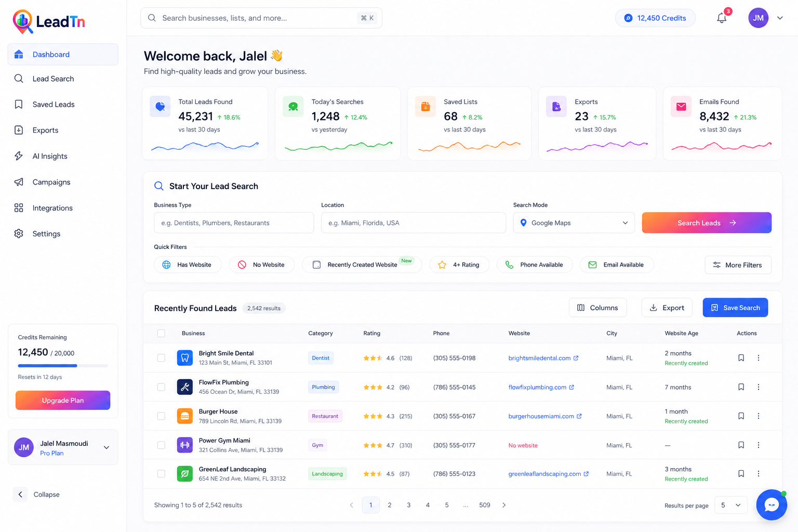Expand the Google Maps search mode dropdown

point(574,223)
